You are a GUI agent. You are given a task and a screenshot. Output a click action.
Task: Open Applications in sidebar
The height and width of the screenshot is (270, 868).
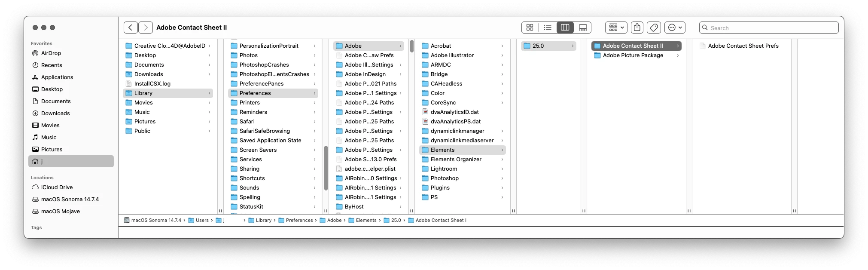[71, 77]
